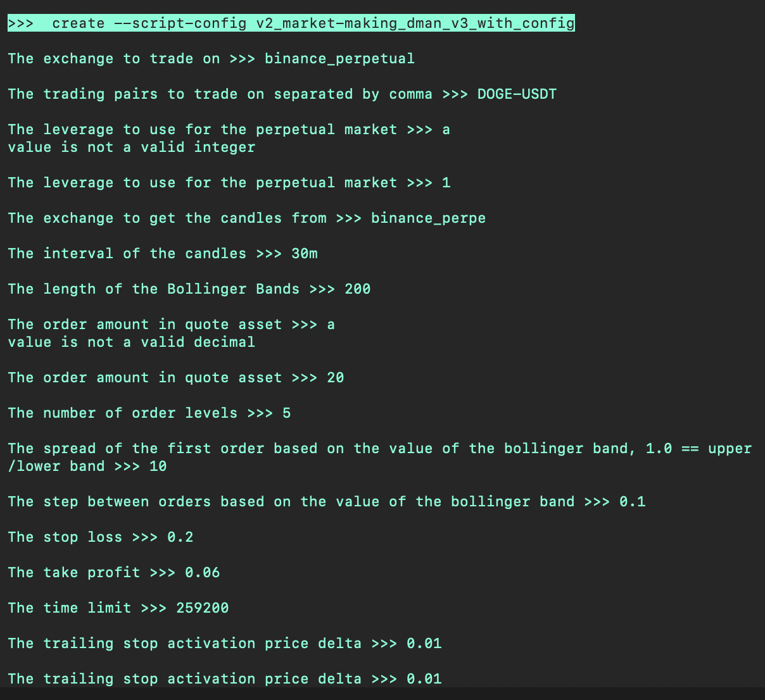765x700 pixels.
Task: Select the candle interval value 30m
Action: pos(305,254)
